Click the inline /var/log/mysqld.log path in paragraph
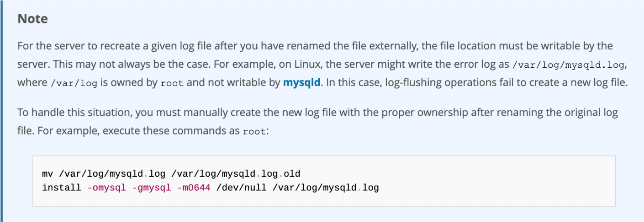Image resolution: width=644 pixels, height=222 pixels. 569,65
